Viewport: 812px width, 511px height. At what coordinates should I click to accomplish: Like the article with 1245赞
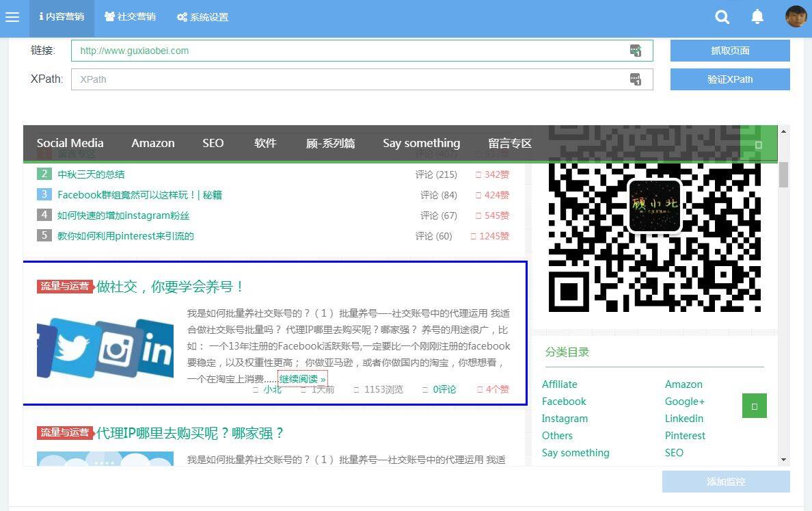click(x=490, y=236)
